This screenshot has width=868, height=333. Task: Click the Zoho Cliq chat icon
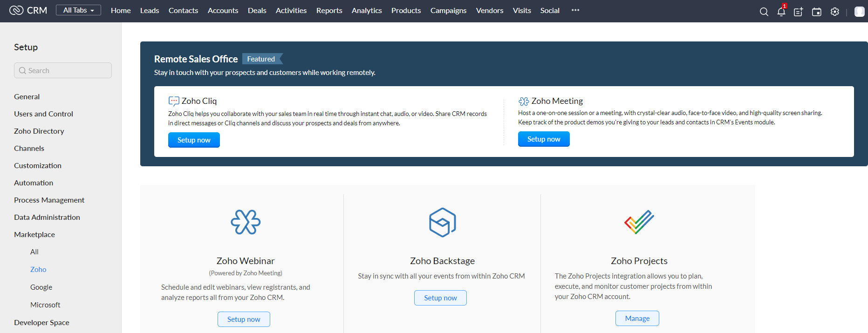point(174,101)
